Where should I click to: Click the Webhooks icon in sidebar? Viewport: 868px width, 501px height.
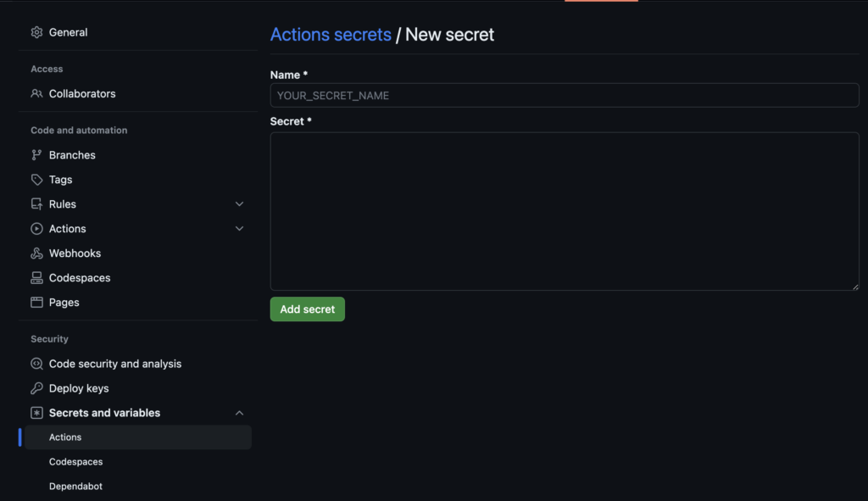pos(36,253)
